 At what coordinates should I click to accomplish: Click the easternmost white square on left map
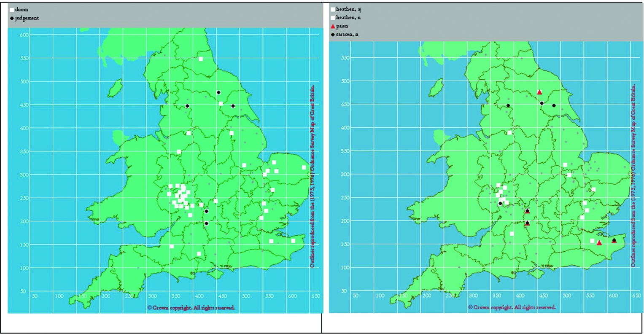click(x=304, y=167)
